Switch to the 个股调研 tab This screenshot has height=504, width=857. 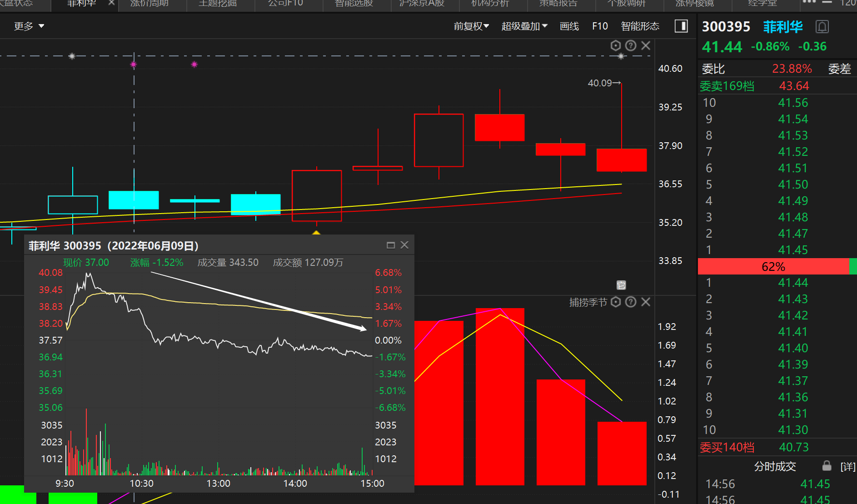[x=626, y=3]
